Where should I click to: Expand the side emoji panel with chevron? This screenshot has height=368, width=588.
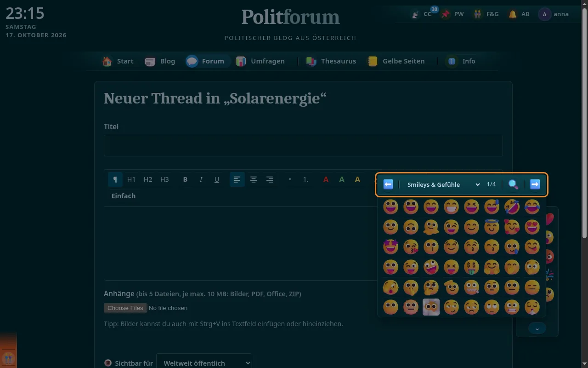537,328
